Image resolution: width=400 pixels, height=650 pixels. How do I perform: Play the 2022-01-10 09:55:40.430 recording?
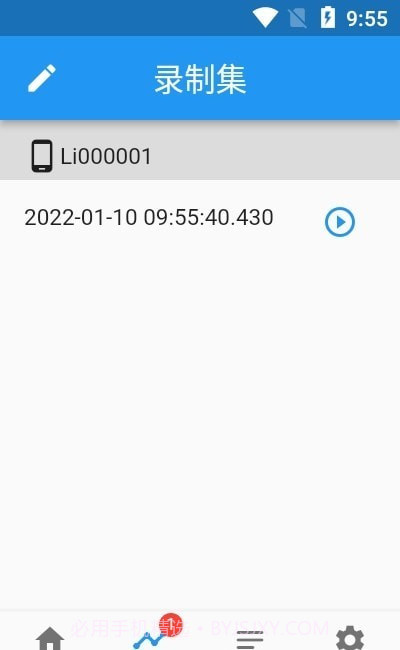coord(339,222)
